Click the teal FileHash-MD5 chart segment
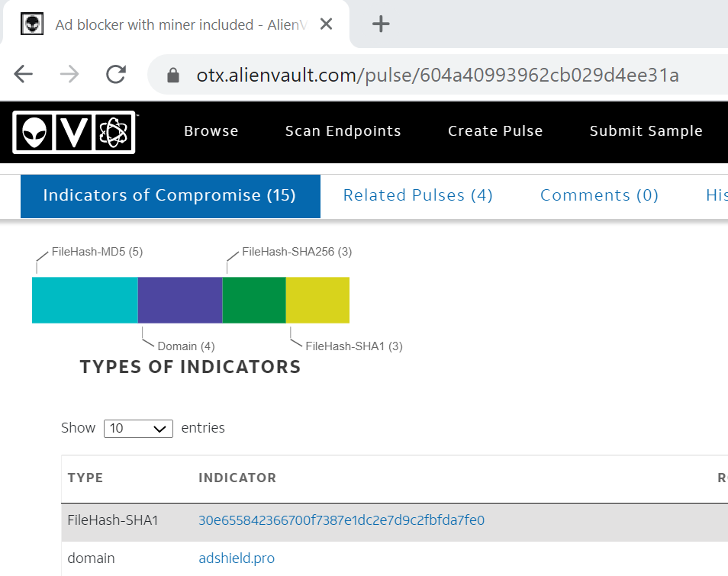The image size is (728, 576). click(x=84, y=300)
